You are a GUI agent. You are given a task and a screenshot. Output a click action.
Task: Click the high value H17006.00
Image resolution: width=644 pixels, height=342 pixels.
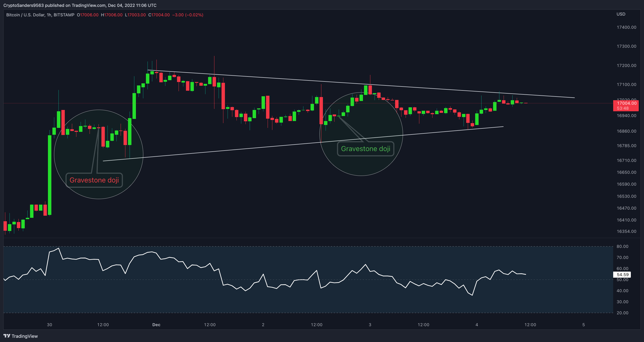(112, 15)
